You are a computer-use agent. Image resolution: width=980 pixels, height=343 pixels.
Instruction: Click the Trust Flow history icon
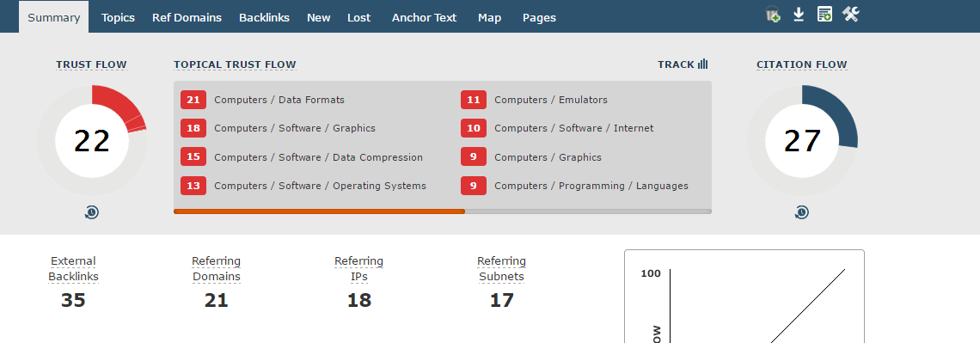tap(92, 212)
